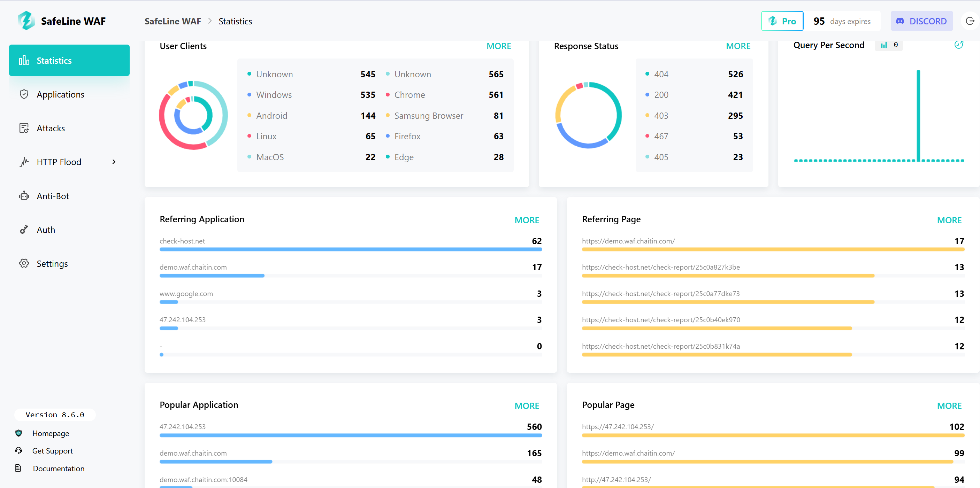Click the Windows legend entry
This screenshot has height=488, width=980.
coord(311,94)
